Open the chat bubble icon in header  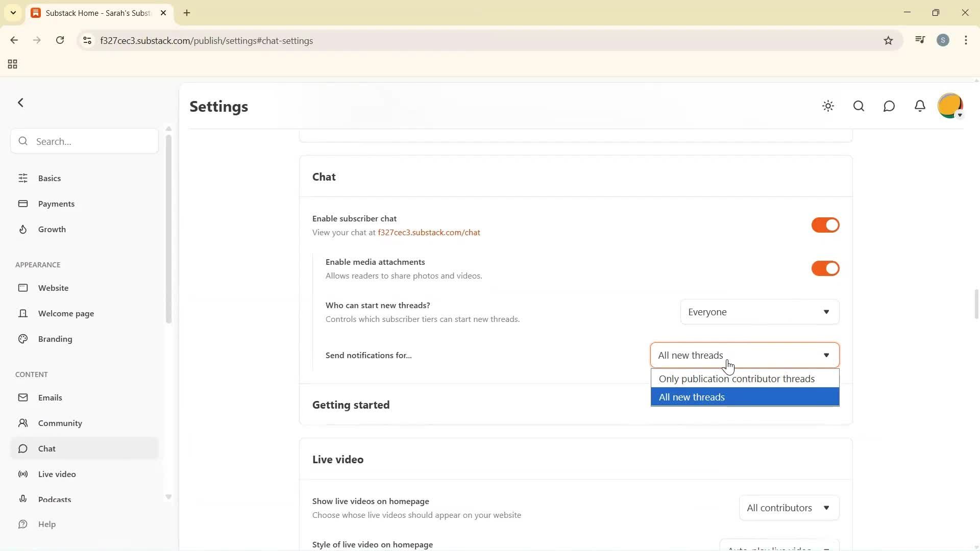pyautogui.click(x=889, y=106)
